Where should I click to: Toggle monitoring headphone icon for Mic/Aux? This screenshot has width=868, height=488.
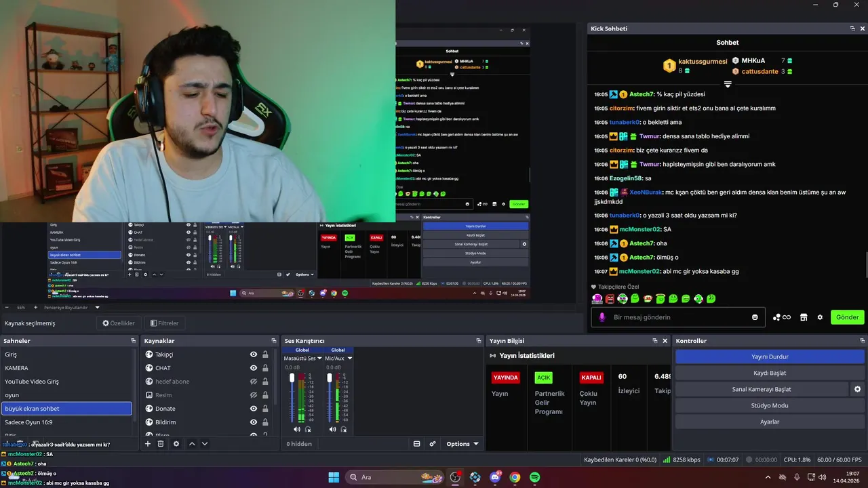point(343,429)
